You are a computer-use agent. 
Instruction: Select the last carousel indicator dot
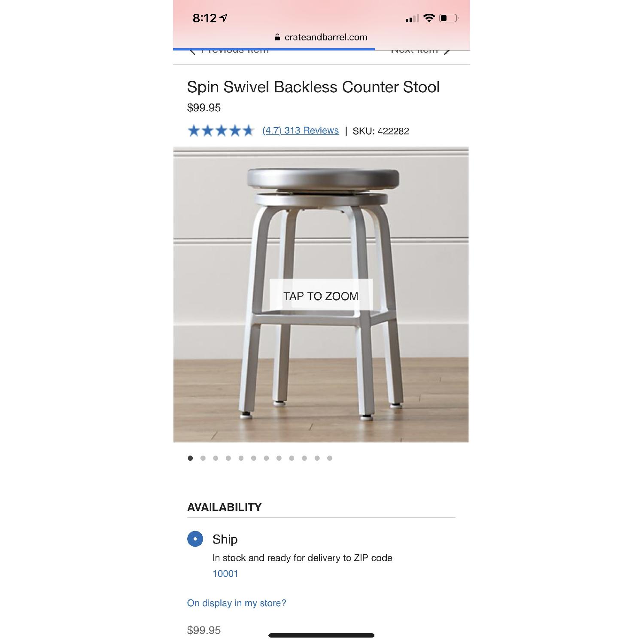(329, 459)
